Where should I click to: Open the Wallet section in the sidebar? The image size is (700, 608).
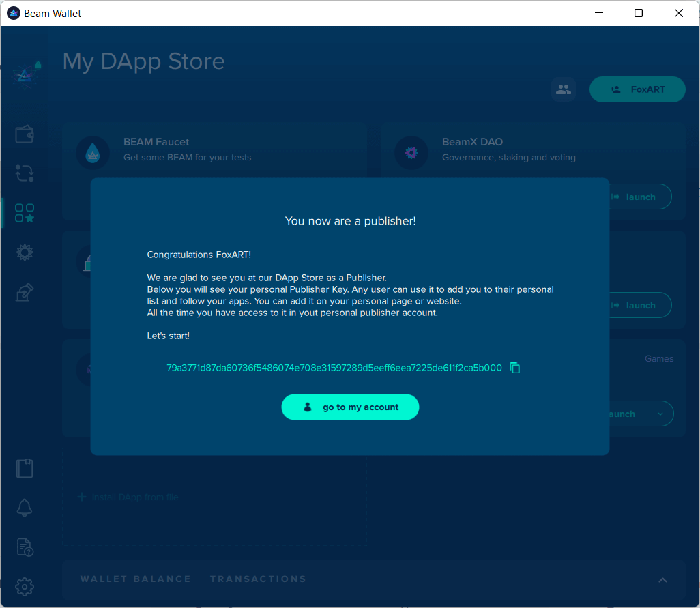[x=25, y=134]
